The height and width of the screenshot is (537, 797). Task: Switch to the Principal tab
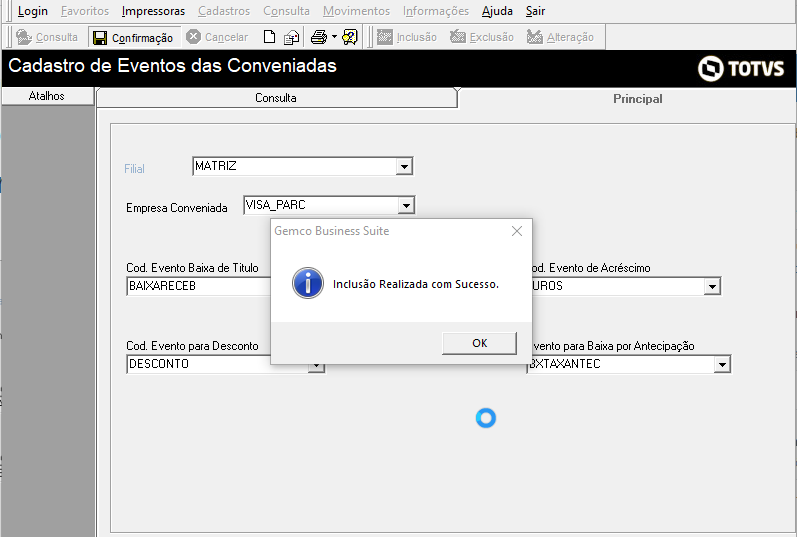[x=637, y=99]
